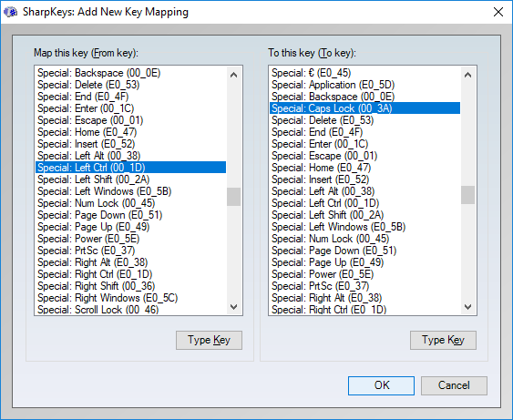513x420 pixels.
Task: Select Right Shift (00_36) in From key list
Action: tap(130, 286)
